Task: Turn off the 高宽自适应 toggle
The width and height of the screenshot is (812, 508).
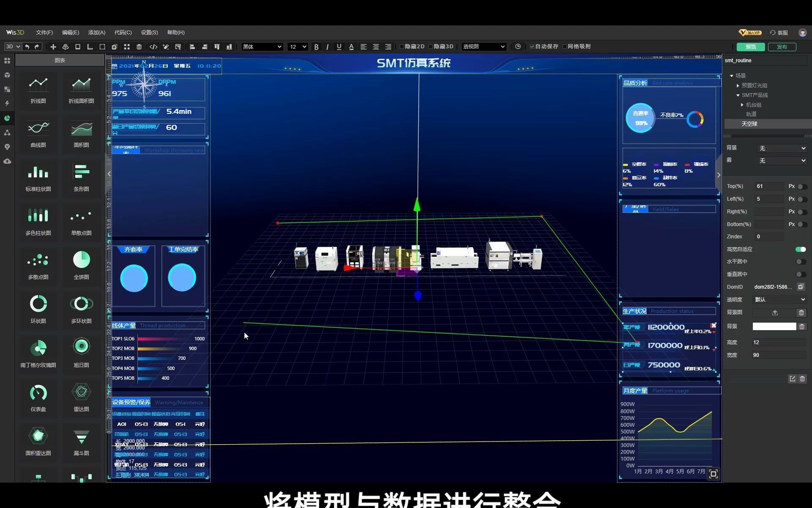Action: [x=800, y=249]
